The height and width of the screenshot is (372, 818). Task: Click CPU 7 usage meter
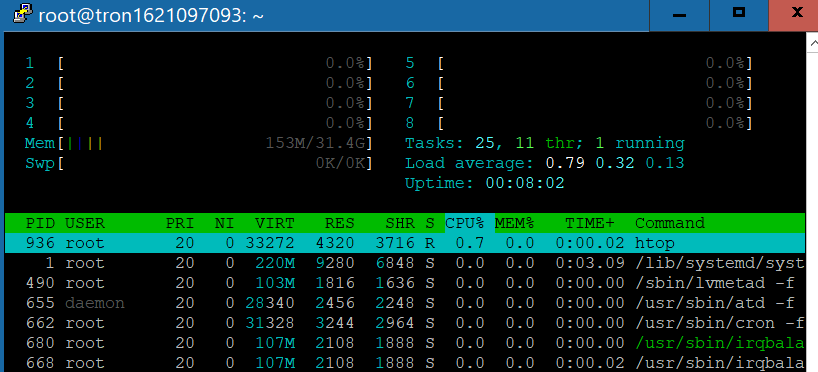point(580,103)
